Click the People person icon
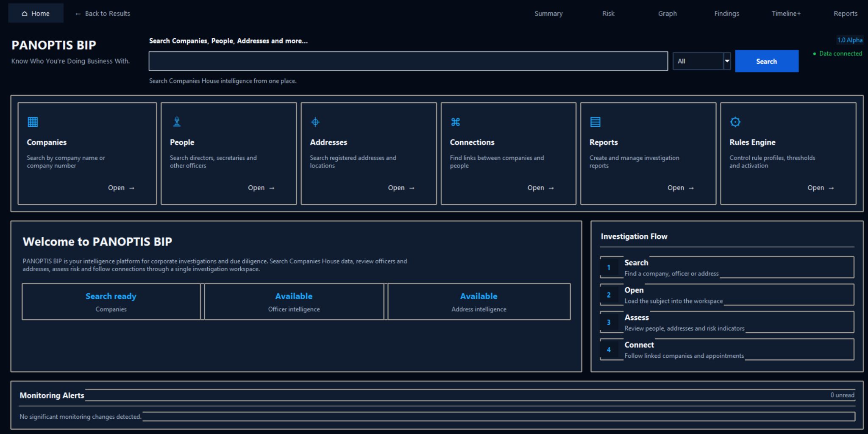The image size is (868, 434). pyautogui.click(x=177, y=122)
